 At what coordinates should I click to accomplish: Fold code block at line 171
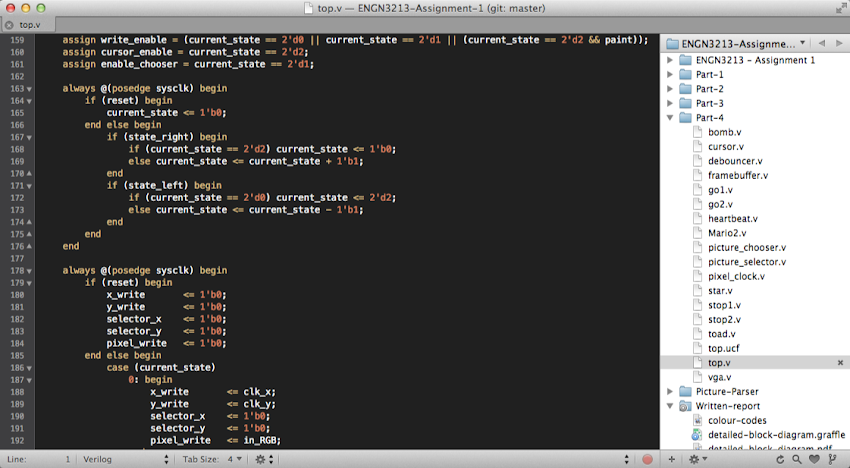coord(29,186)
